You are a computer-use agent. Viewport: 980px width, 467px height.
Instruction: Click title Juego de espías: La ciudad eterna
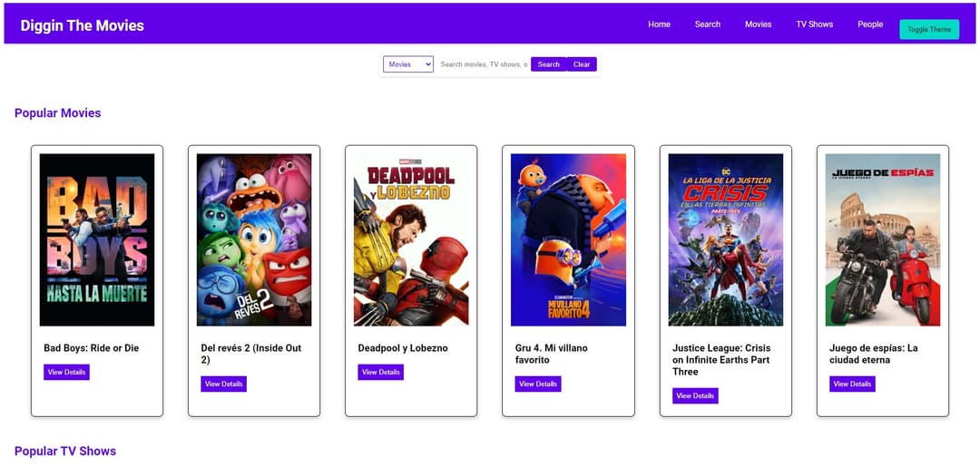tap(874, 354)
